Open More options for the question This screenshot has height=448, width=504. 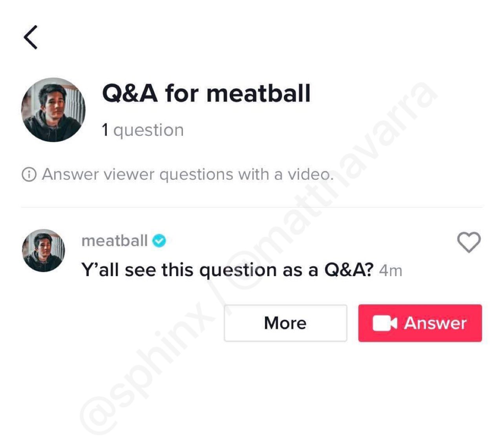coord(285,323)
